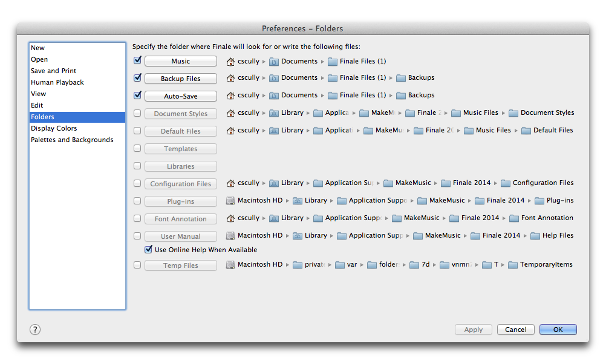The width and height of the screenshot is (606, 364).
Task: Toggle Use Online Help When Available
Action: click(148, 249)
